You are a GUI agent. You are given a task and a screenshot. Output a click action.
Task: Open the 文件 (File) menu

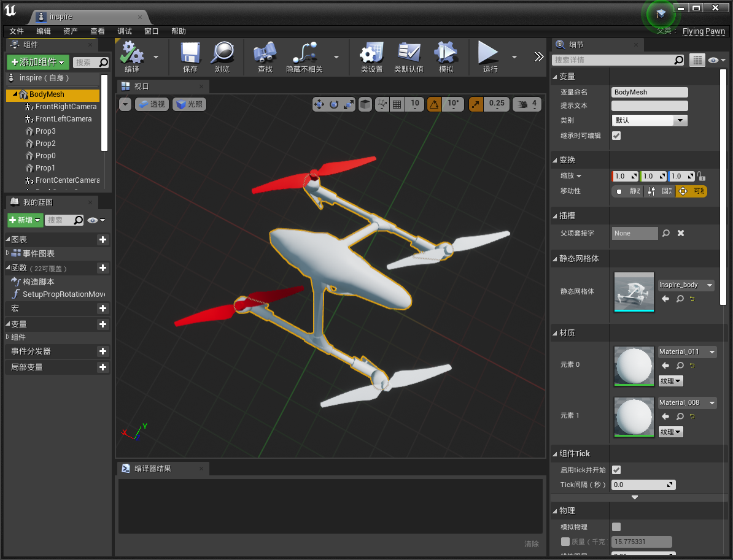tap(17, 31)
